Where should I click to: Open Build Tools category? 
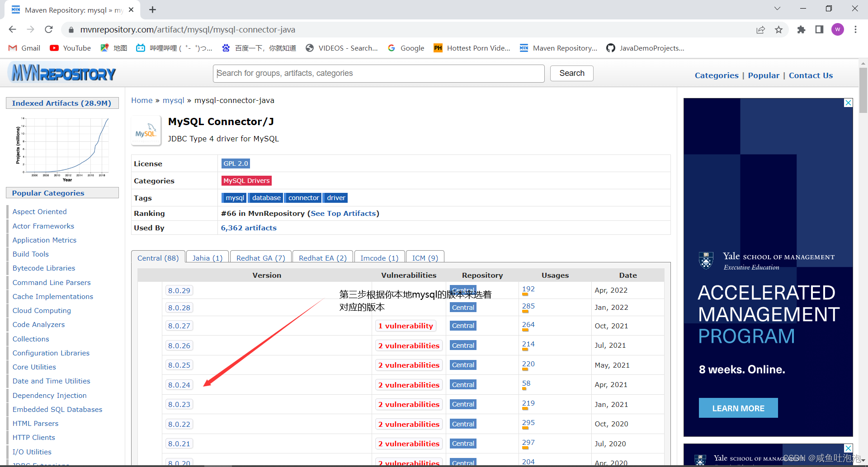click(x=30, y=254)
